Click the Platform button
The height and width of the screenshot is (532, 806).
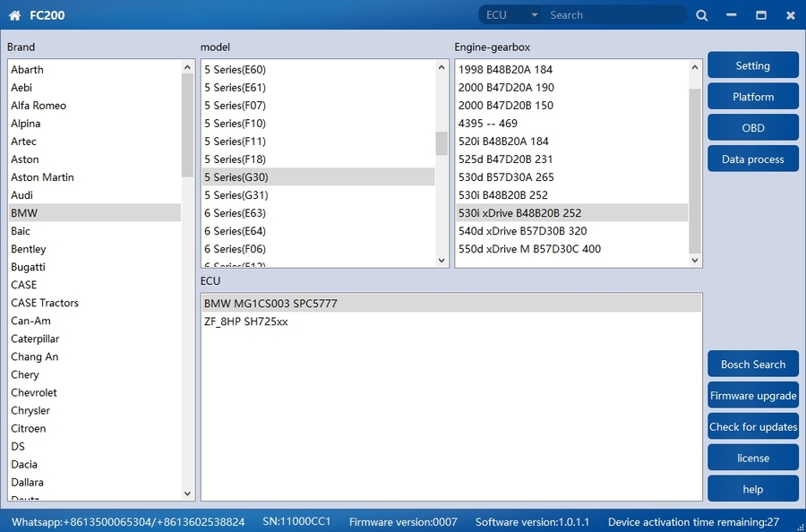[x=752, y=97]
